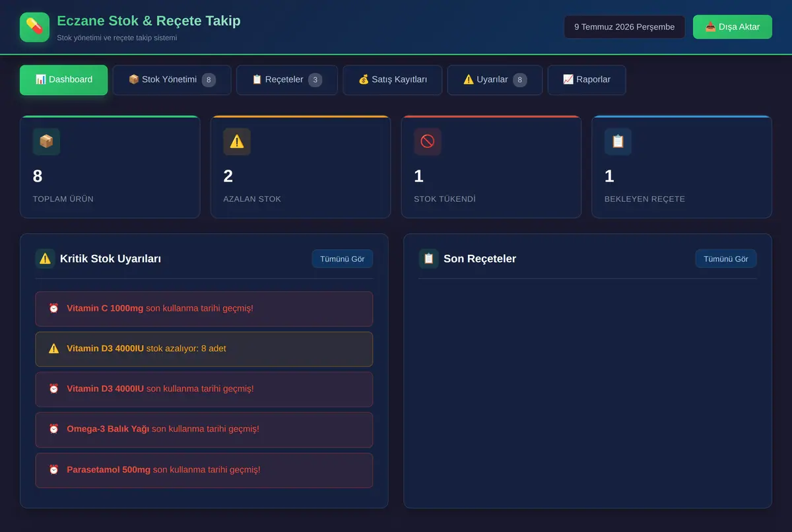Image resolution: width=792 pixels, height=532 pixels.
Task: Click the pill logo icon in header
Action: (x=34, y=27)
